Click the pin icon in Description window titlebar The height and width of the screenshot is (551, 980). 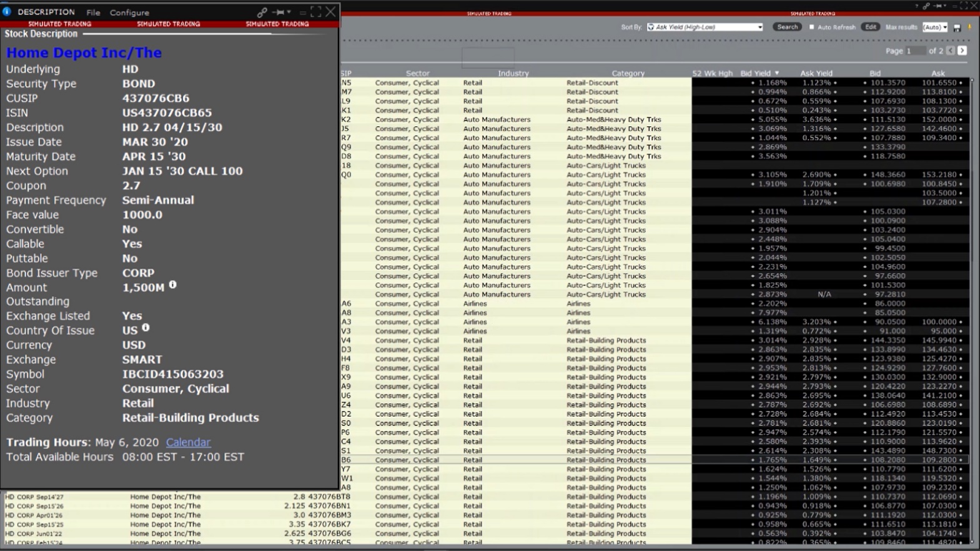(x=279, y=12)
